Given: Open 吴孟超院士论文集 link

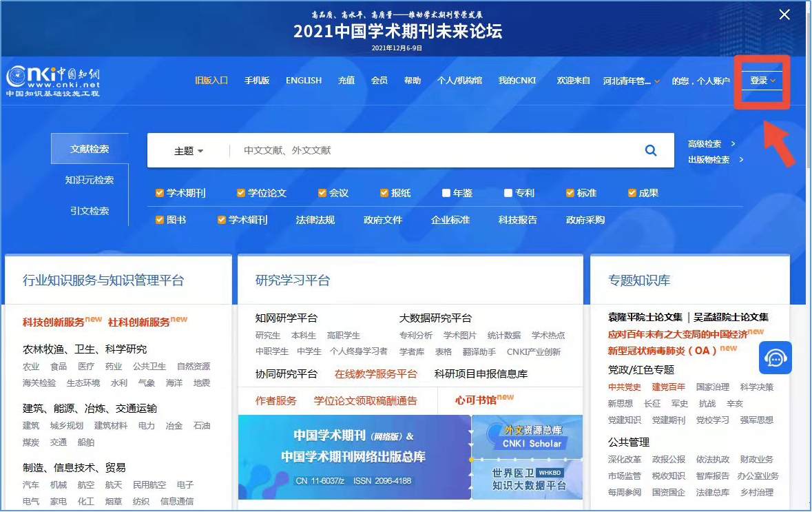Looking at the screenshot, I should coord(731,316).
